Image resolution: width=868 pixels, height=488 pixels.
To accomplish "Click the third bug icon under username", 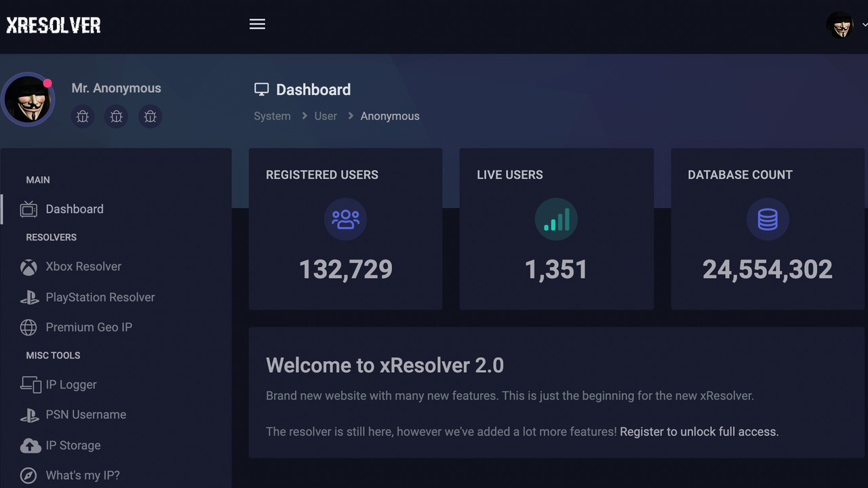I will [150, 117].
